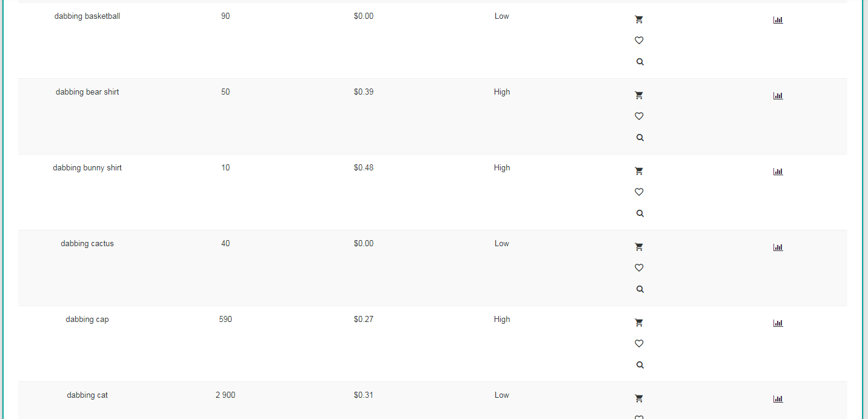Click the dabbing cap keyword text

tap(87, 320)
